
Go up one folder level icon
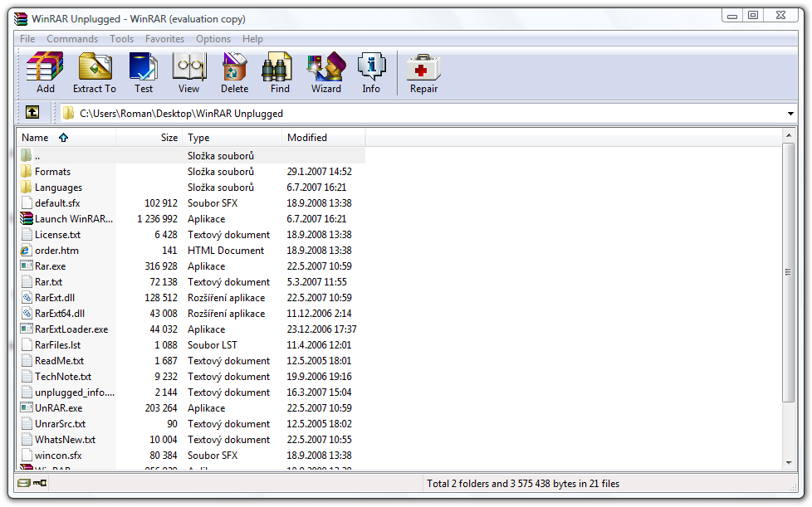32,112
